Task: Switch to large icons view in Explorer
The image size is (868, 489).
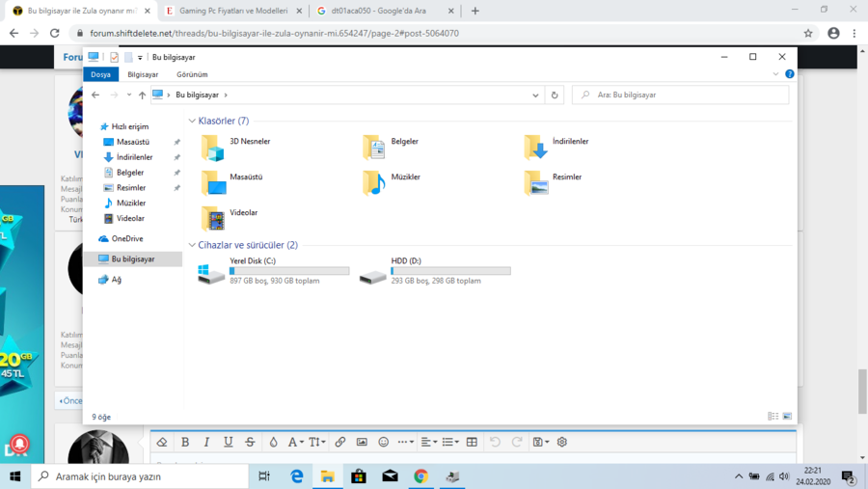Action: pos(787,417)
